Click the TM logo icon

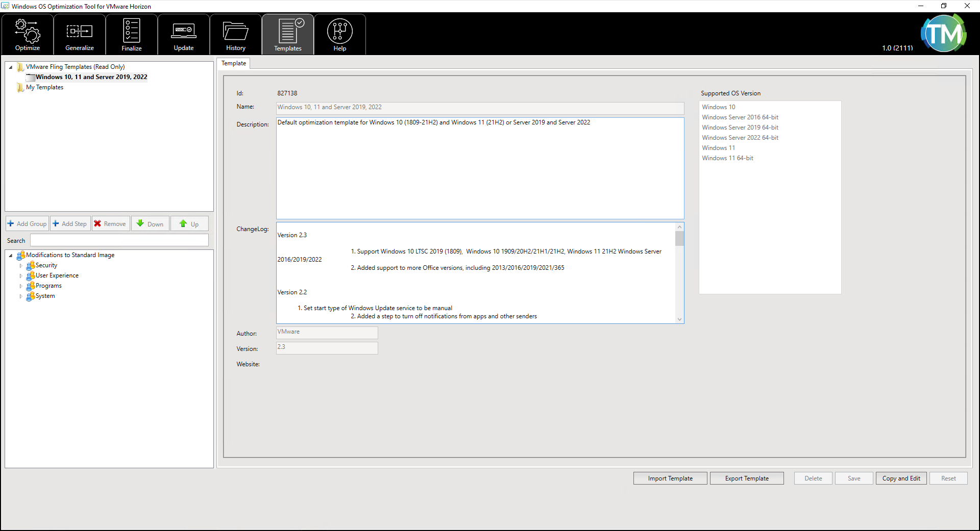tap(943, 33)
